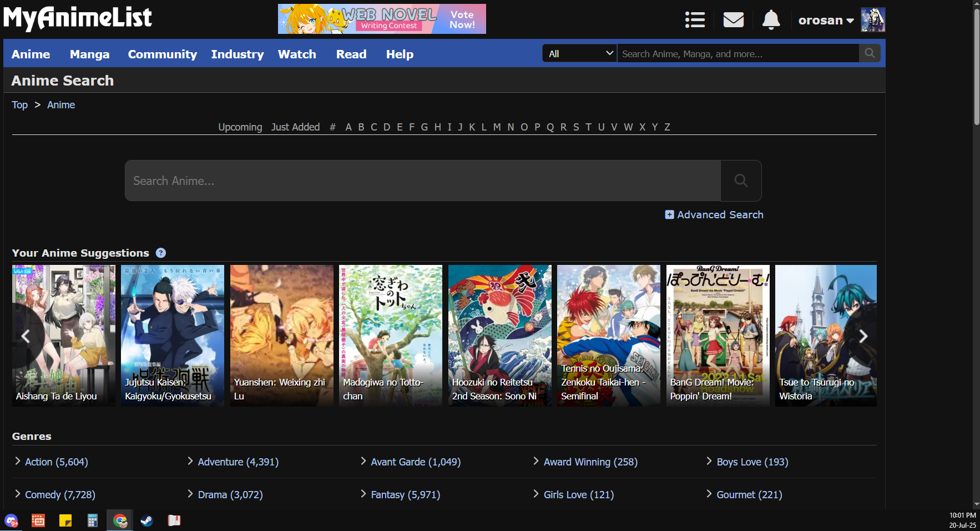
Task: Click the MyAnimeList logo
Action: pyautogui.click(x=78, y=18)
